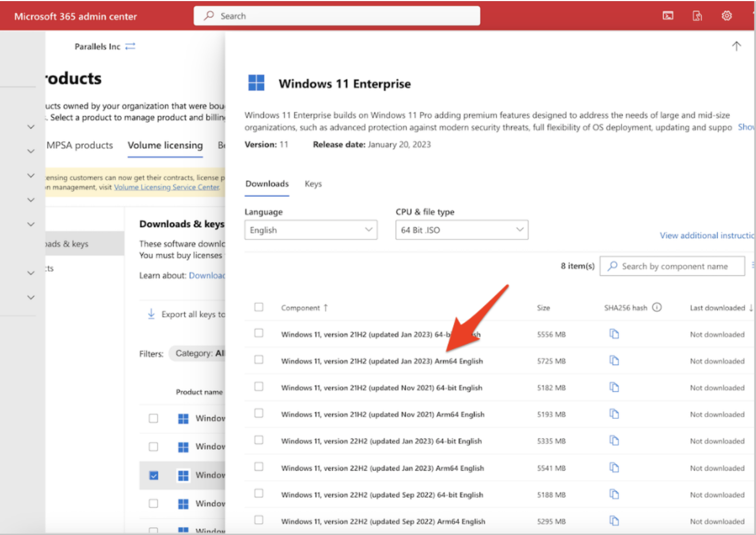Click the View additional instructions link
Screen dimensions: 756x535
click(x=706, y=235)
